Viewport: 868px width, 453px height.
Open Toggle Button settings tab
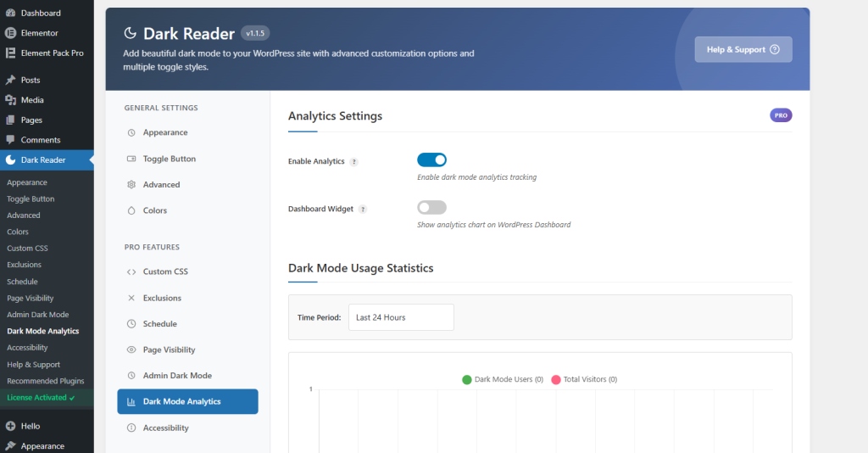tap(187, 159)
